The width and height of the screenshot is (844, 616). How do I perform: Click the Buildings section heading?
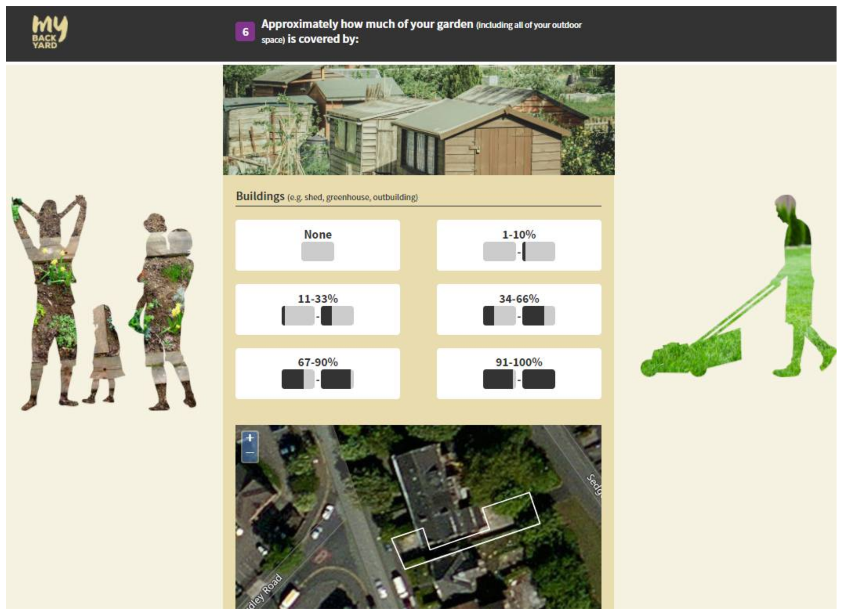260,196
